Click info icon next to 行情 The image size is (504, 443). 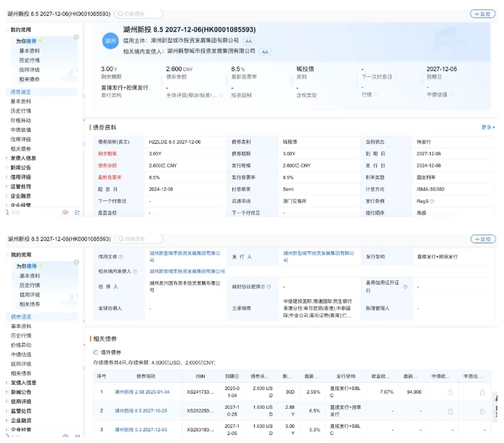[375, 94]
